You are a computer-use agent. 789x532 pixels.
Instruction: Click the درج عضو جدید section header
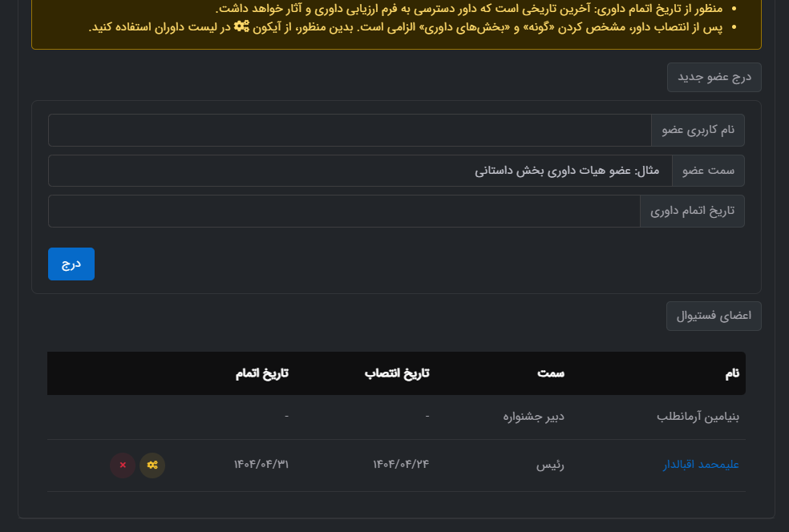714,78
